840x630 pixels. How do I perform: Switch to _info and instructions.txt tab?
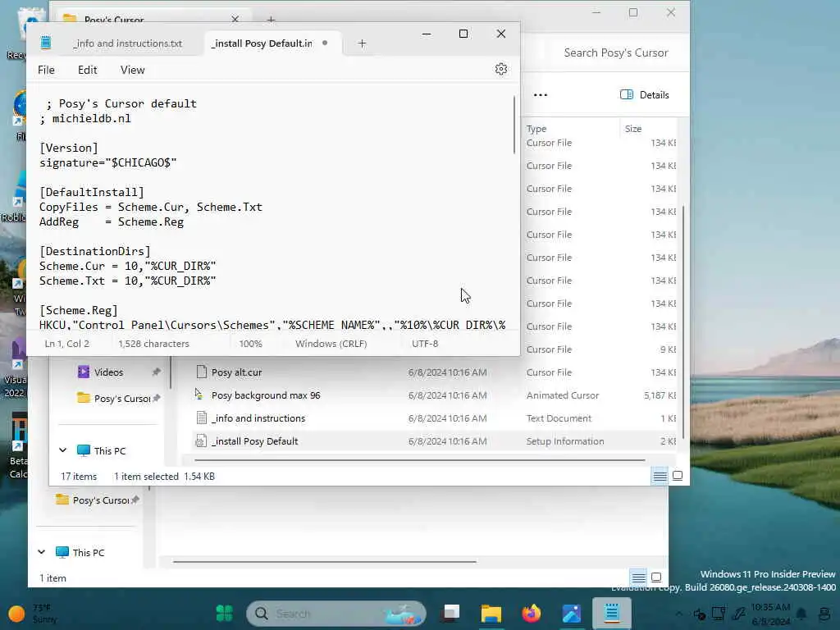128,43
